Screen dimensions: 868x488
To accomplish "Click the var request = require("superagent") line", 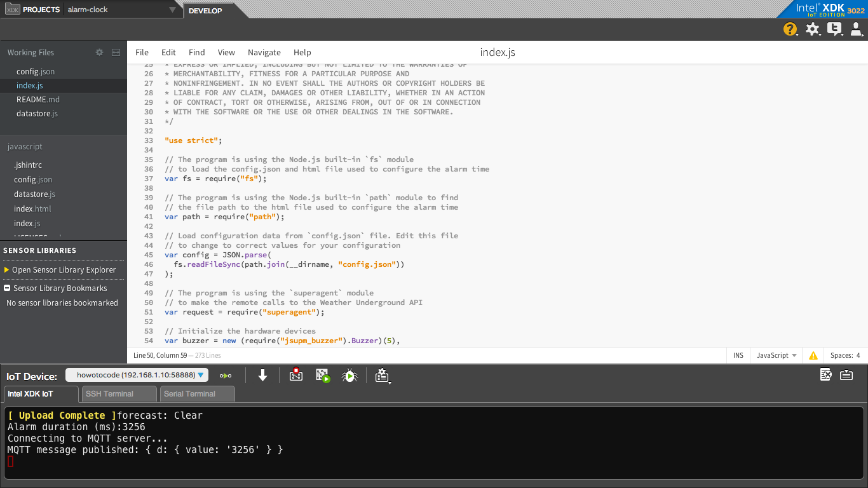I will pyautogui.click(x=245, y=312).
